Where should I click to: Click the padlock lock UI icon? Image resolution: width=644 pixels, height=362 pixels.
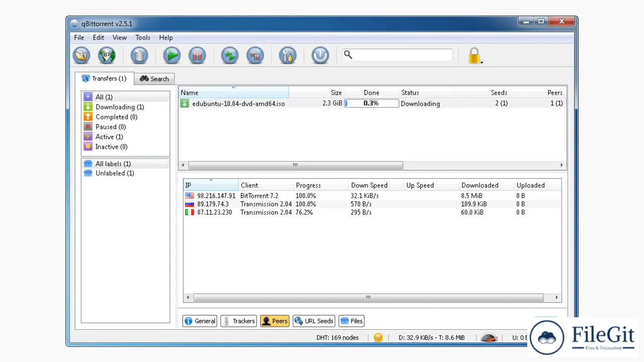[x=474, y=55]
